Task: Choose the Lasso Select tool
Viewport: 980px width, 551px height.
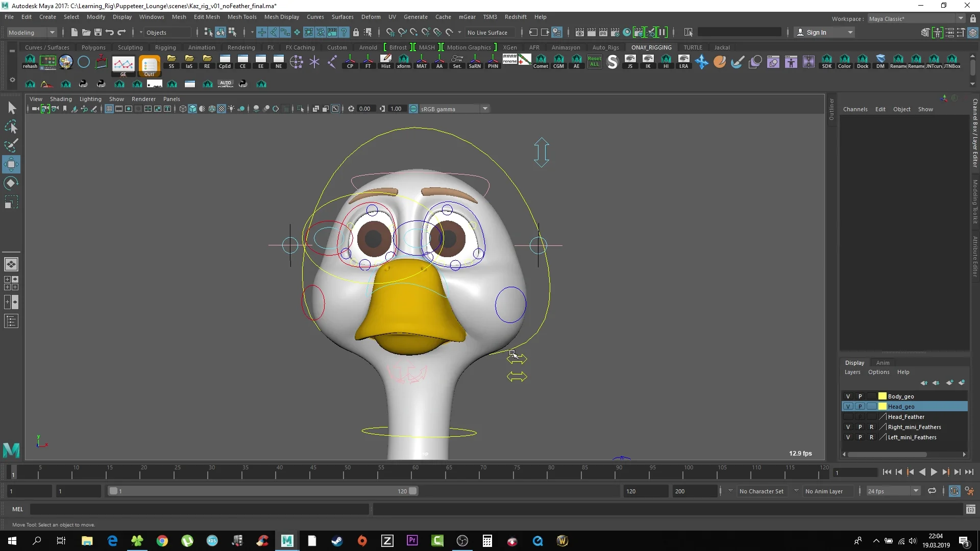Action: 11,127
